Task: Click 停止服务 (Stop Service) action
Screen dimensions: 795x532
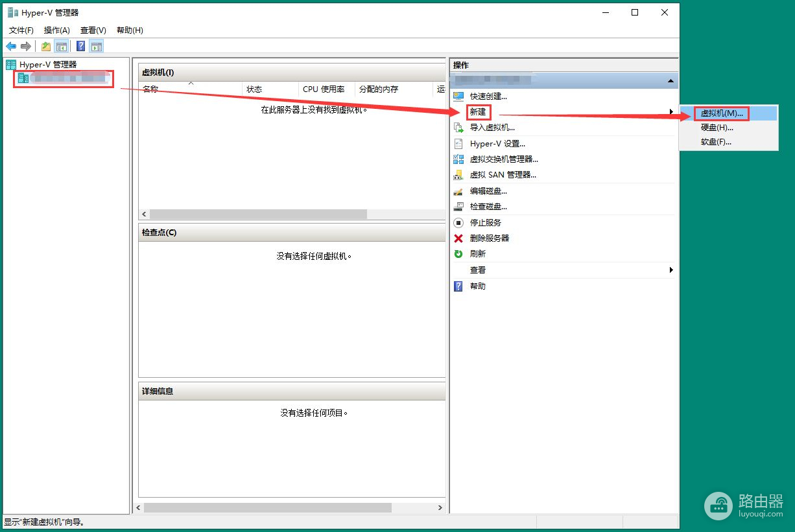Action: coord(485,222)
